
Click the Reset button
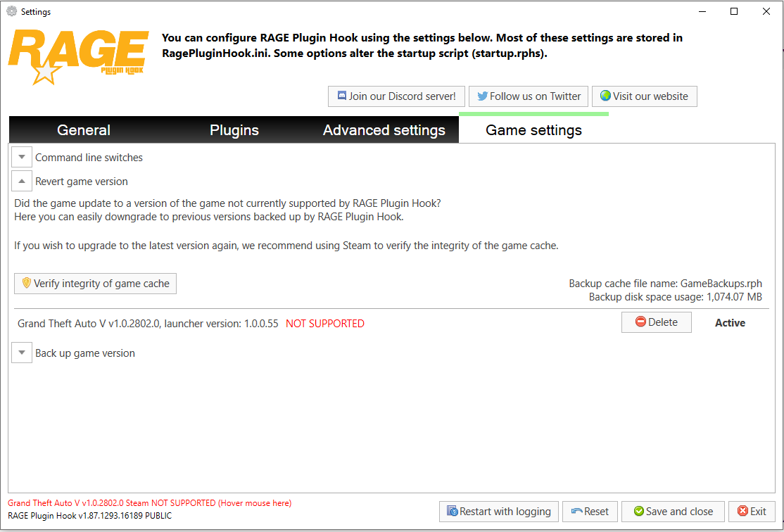pos(590,512)
